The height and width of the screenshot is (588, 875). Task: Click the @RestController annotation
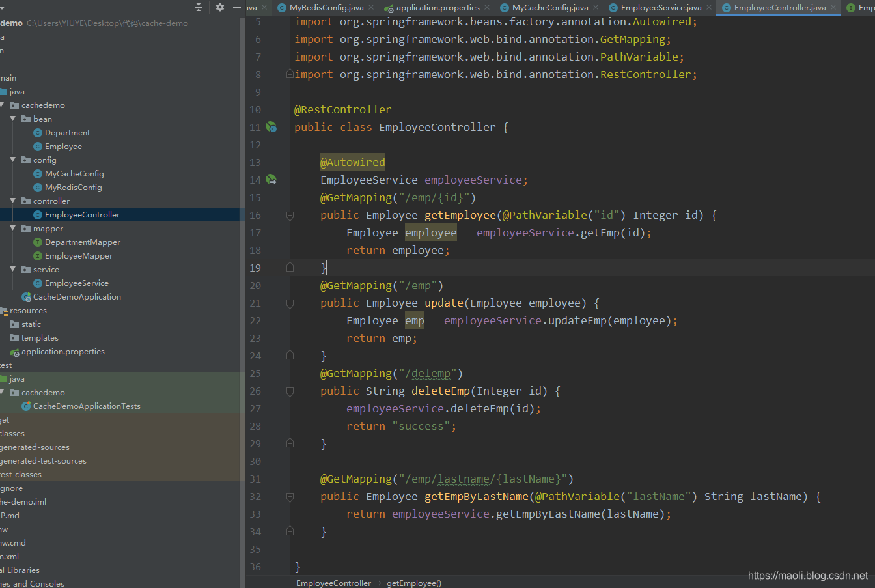click(343, 109)
